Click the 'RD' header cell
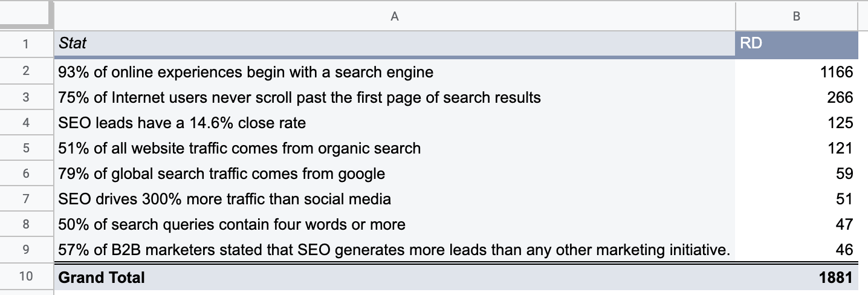 pos(796,44)
